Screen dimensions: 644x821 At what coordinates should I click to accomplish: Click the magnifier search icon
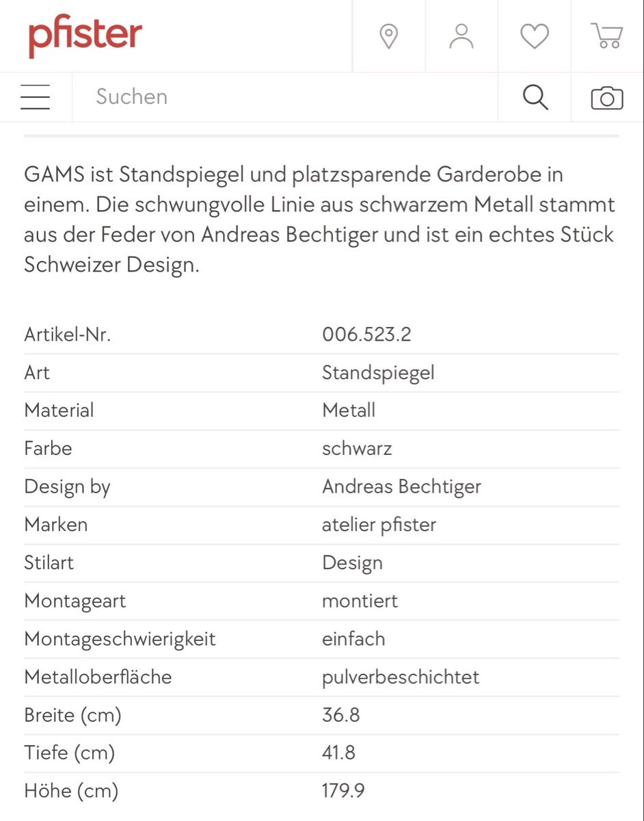click(535, 97)
